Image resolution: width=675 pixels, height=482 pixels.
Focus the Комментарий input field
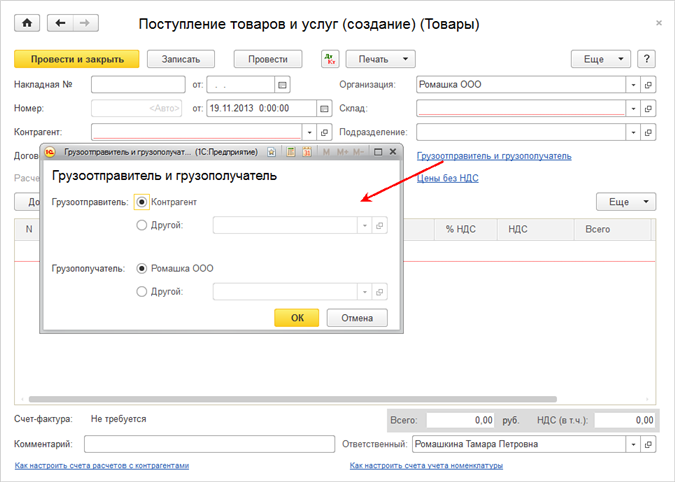pos(209,444)
